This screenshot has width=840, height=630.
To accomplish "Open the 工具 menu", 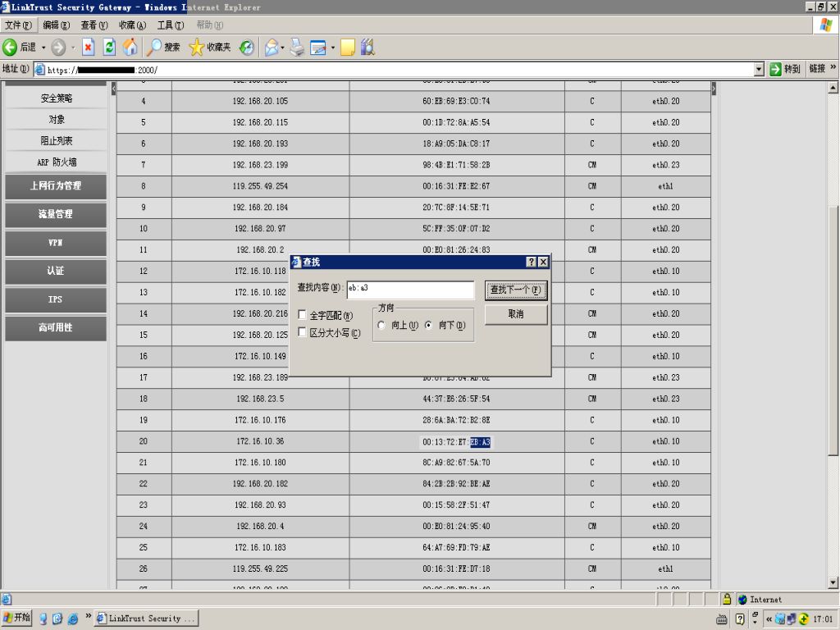I will (171, 25).
